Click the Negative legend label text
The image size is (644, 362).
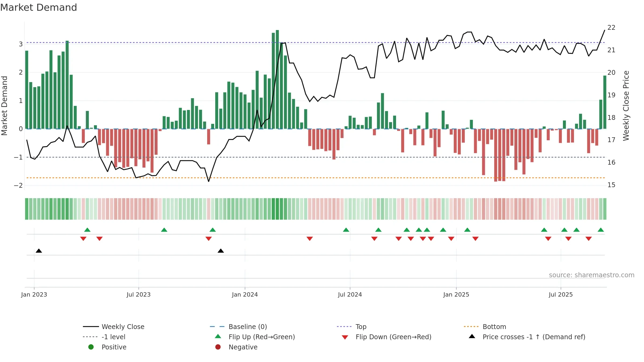243,347
